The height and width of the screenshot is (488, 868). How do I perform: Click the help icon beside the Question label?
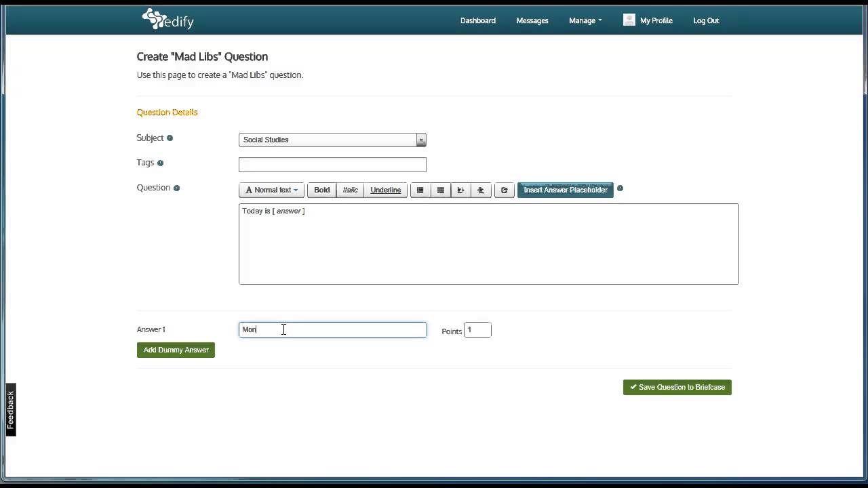click(176, 188)
